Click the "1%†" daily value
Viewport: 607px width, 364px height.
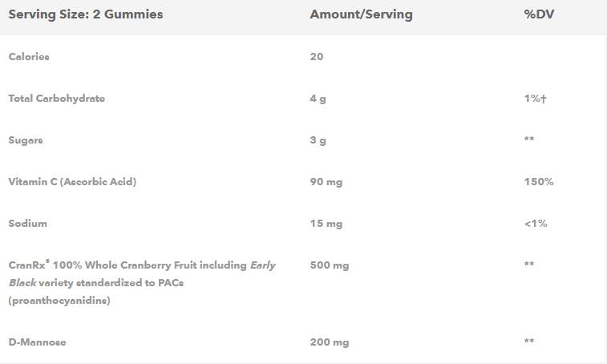535,99
